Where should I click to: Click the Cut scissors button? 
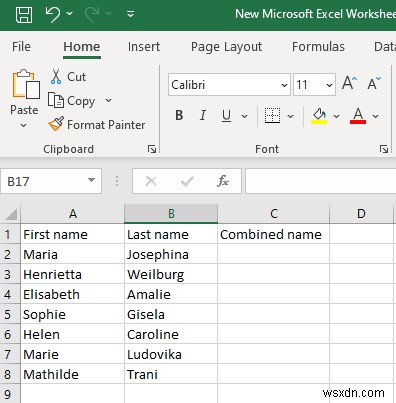point(69,77)
